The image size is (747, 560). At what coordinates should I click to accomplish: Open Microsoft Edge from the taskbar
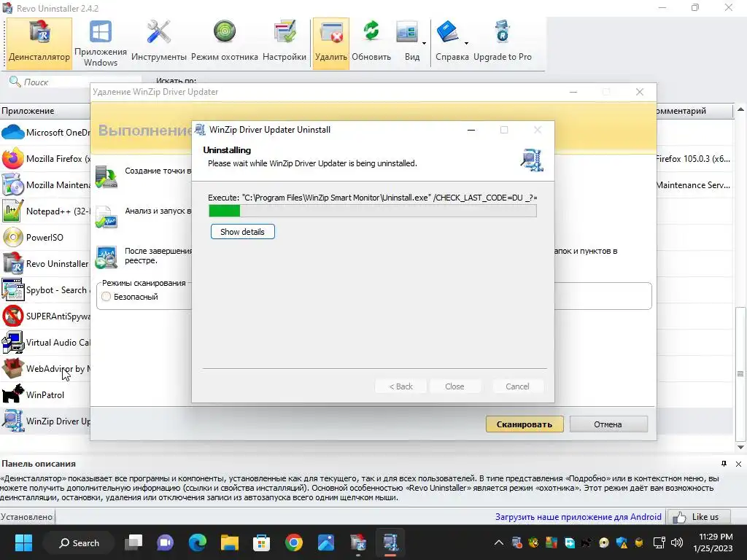coord(197,542)
